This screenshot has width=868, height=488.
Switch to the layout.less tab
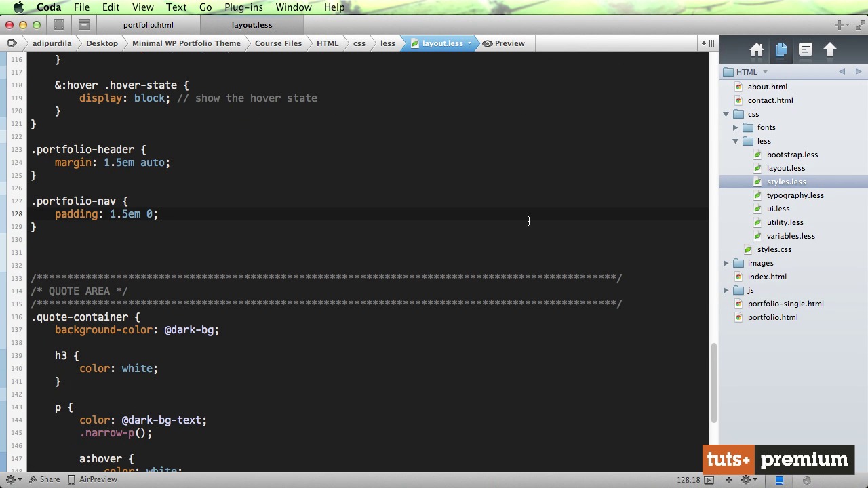coord(252,25)
